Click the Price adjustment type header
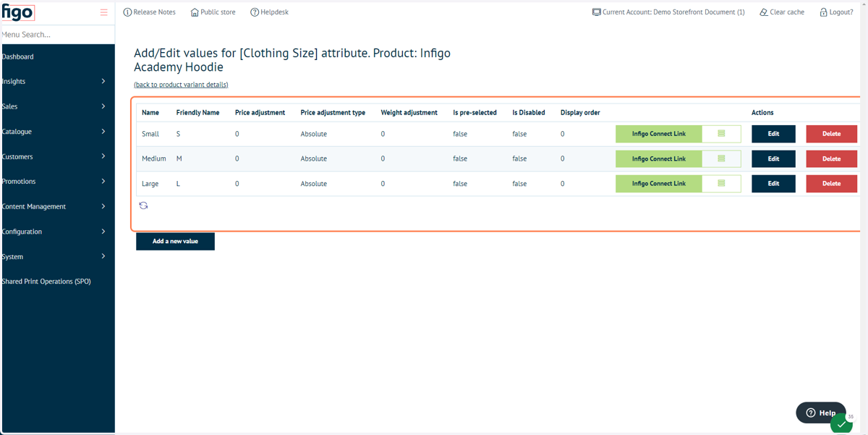 pos(333,113)
